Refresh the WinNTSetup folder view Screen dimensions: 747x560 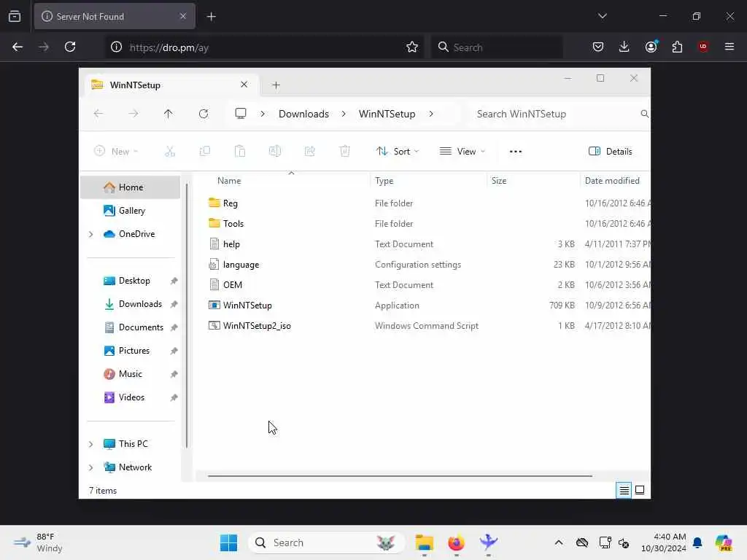point(204,114)
